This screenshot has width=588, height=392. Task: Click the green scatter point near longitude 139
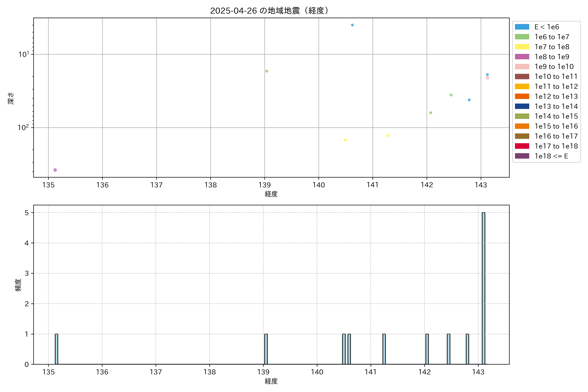point(267,71)
